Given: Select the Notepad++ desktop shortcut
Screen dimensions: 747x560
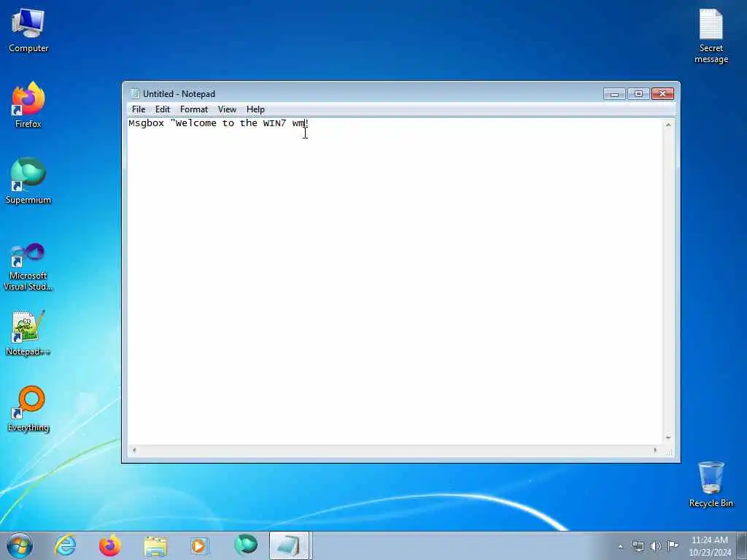Looking at the screenshot, I should pyautogui.click(x=28, y=333).
